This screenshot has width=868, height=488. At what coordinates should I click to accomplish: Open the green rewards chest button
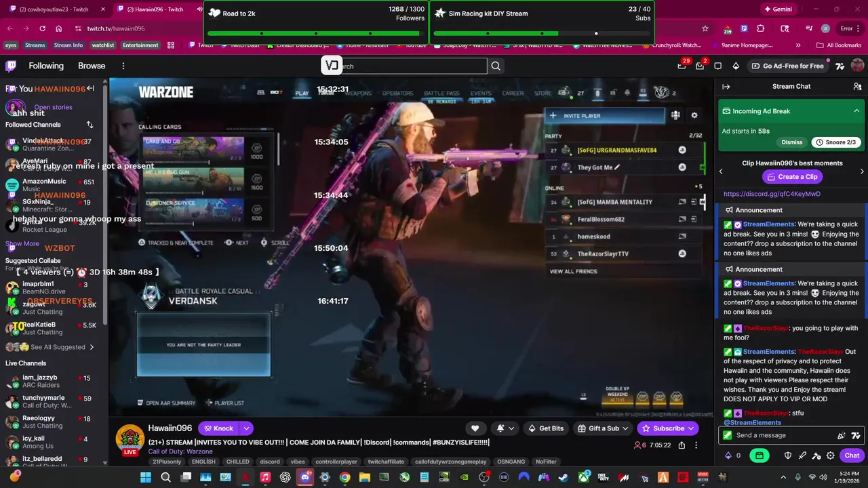(759, 455)
